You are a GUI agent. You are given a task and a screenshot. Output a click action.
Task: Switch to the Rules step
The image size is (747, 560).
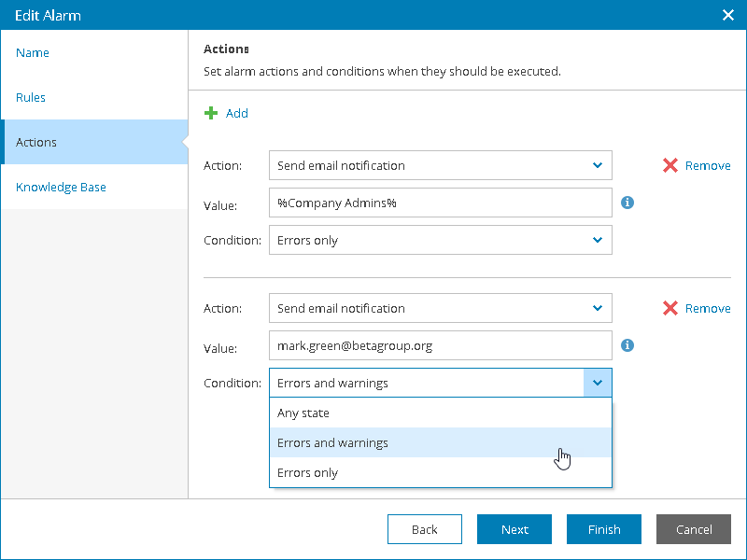pyautogui.click(x=31, y=98)
